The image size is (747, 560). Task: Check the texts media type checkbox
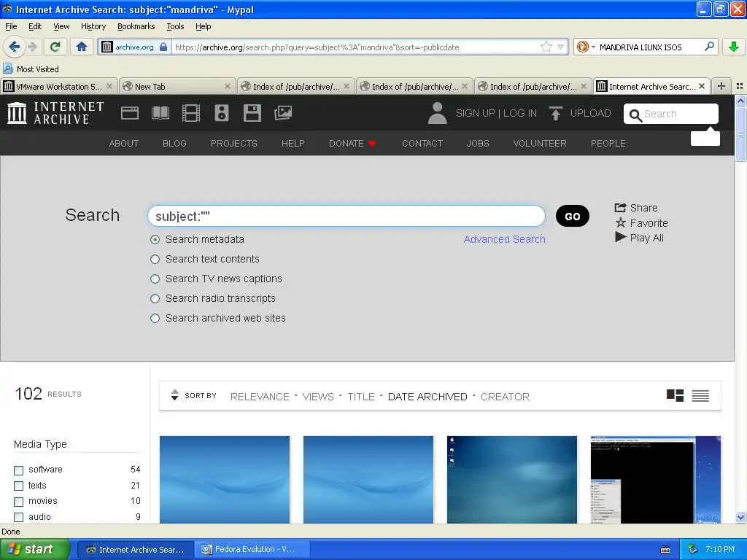[18, 486]
